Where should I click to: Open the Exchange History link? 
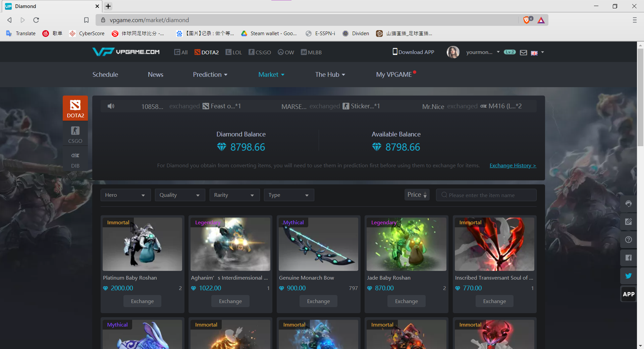pyautogui.click(x=513, y=166)
